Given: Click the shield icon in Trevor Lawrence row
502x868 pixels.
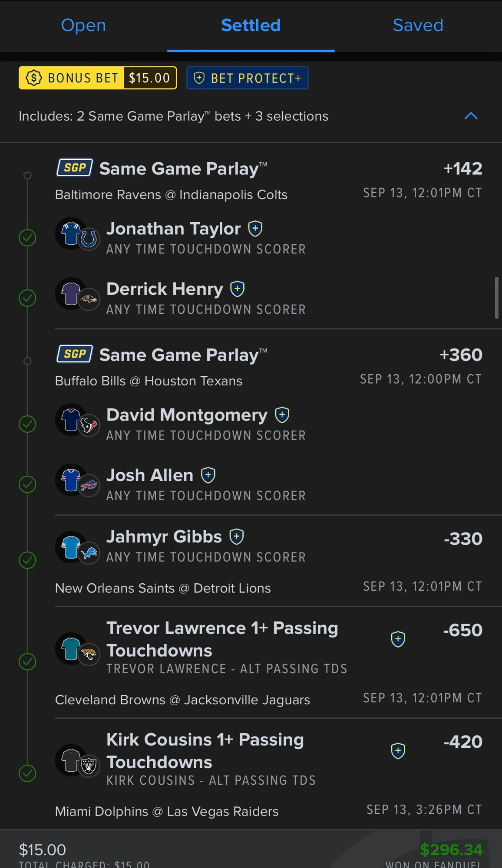Looking at the screenshot, I should pos(398,639).
